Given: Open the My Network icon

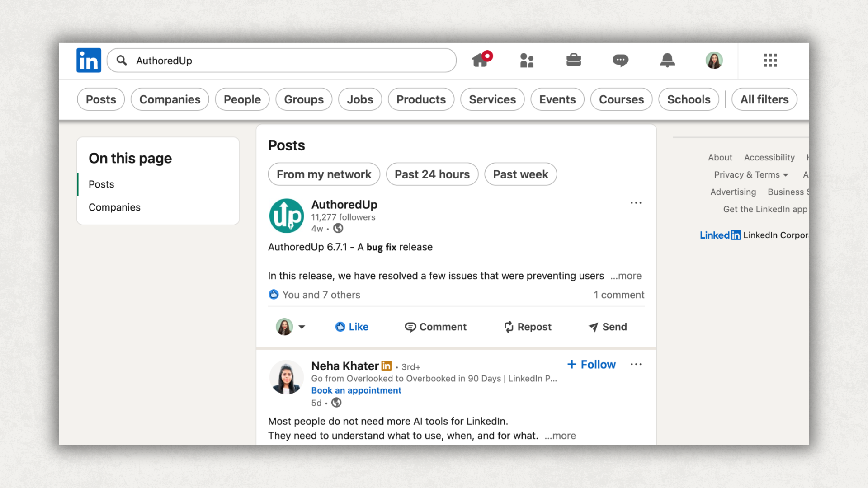Looking at the screenshot, I should 527,60.
